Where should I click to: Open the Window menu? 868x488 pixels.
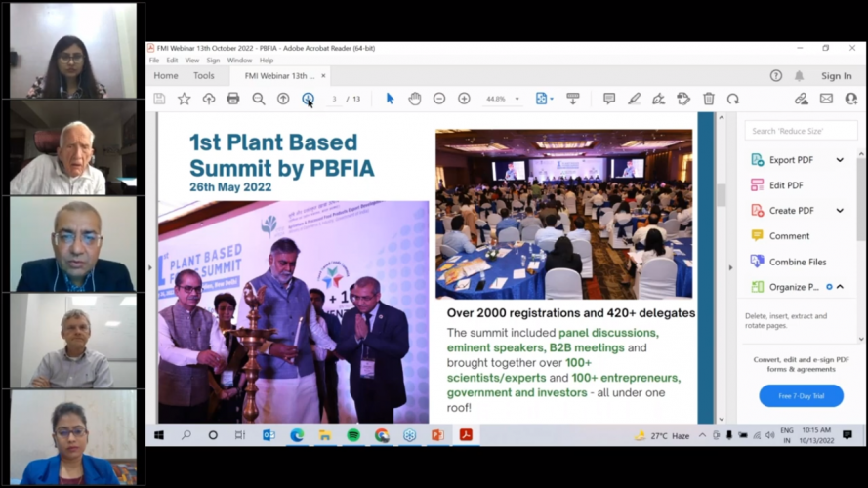tap(239, 61)
